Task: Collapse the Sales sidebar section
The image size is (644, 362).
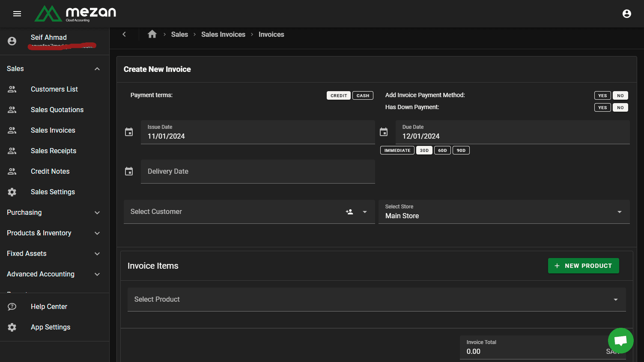Action: (x=97, y=69)
